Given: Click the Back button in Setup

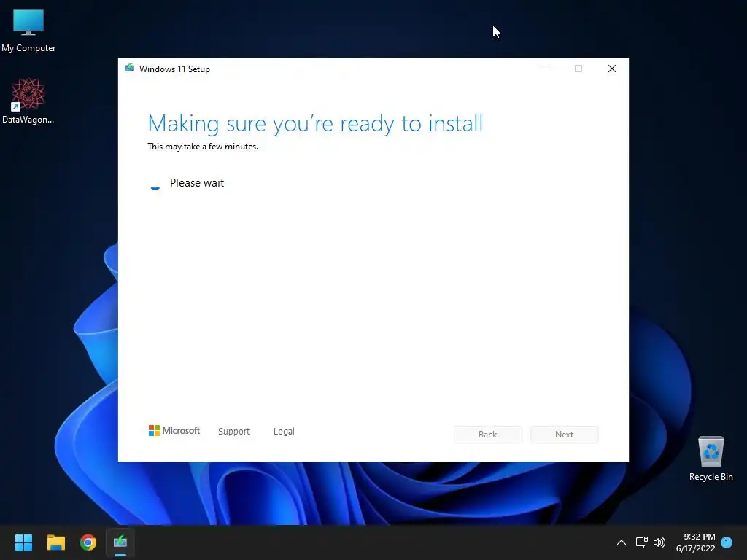Looking at the screenshot, I should (x=488, y=435).
